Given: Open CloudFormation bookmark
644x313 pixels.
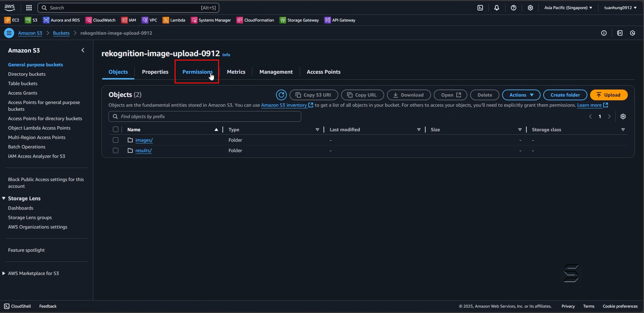Looking at the screenshot, I should coord(255,20).
